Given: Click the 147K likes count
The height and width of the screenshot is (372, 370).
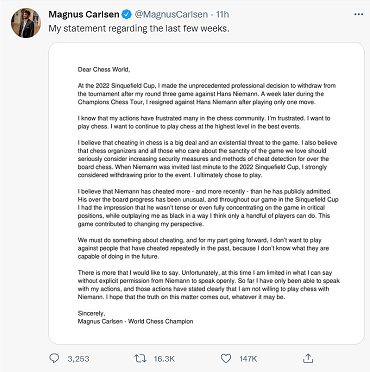Looking at the screenshot, I should point(248,359).
